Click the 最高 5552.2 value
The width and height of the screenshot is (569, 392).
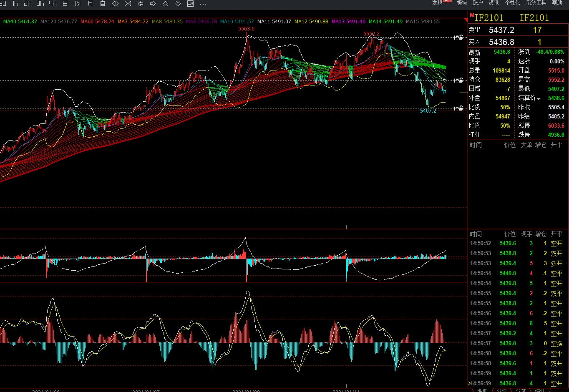[556, 80]
